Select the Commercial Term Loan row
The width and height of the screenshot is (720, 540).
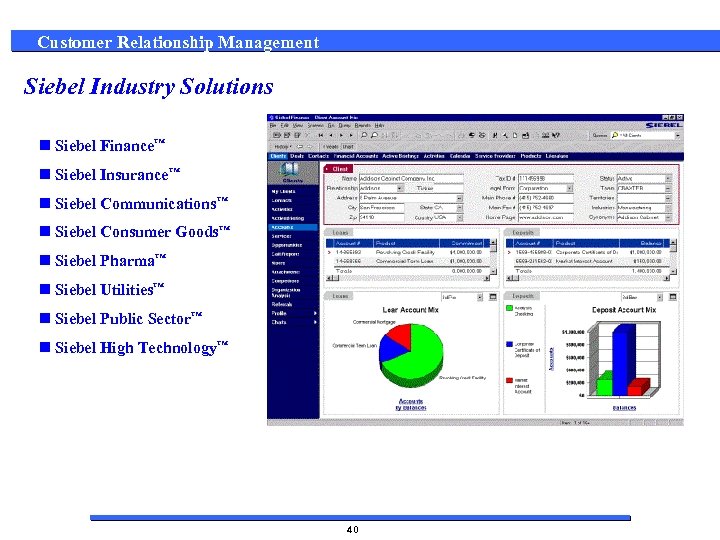(408, 261)
